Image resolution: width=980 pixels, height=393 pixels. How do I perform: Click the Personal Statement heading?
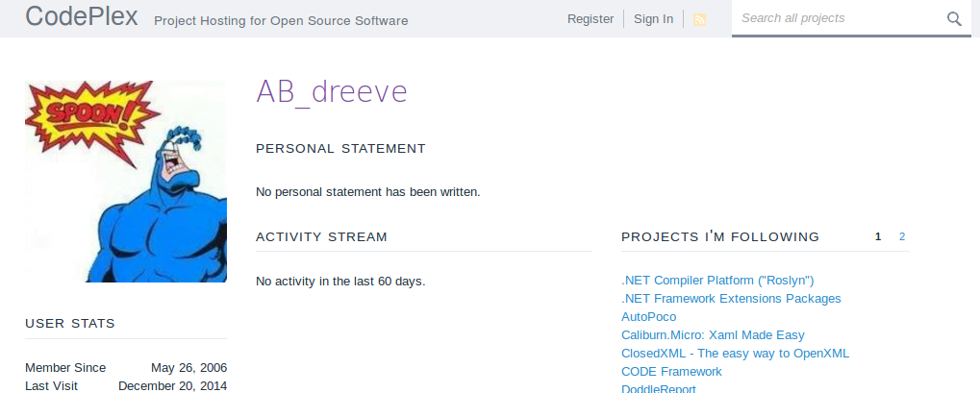(x=340, y=149)
